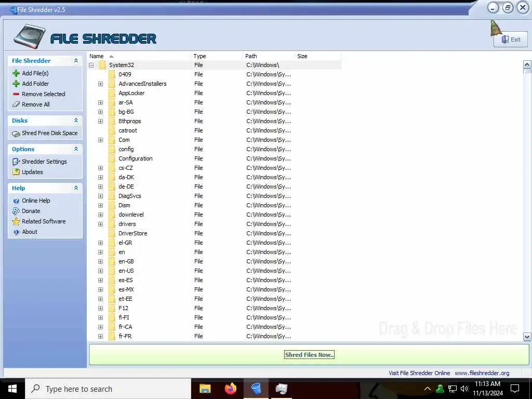Screen dimensions: 532x399
Task: Collapse the Disks sidebar panel
Action: (x=76, y=121)
